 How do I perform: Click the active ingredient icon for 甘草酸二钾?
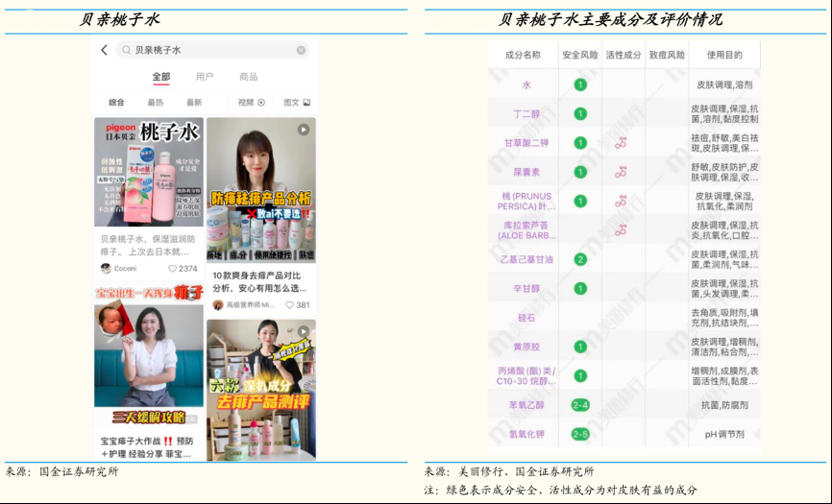[621, 143]
